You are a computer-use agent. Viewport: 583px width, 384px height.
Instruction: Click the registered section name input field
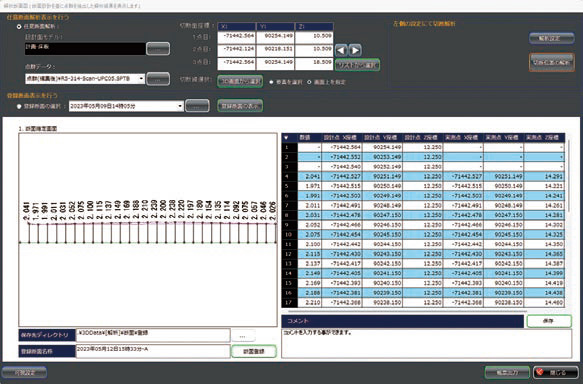tap(153, 351)
